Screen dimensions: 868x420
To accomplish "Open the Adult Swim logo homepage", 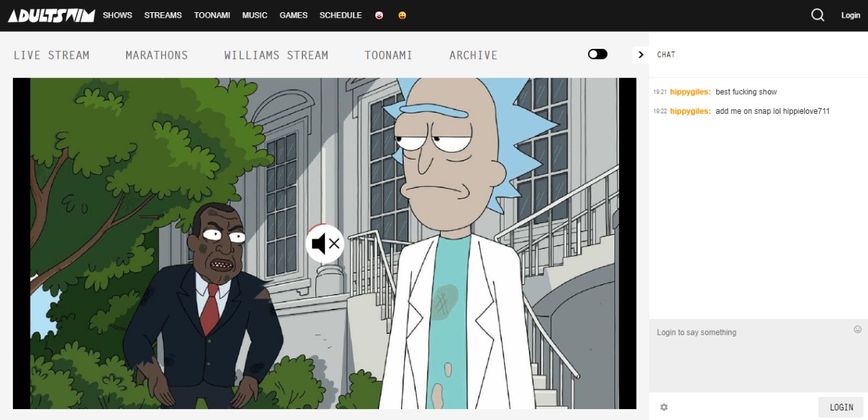I will [x=52, y=15].
